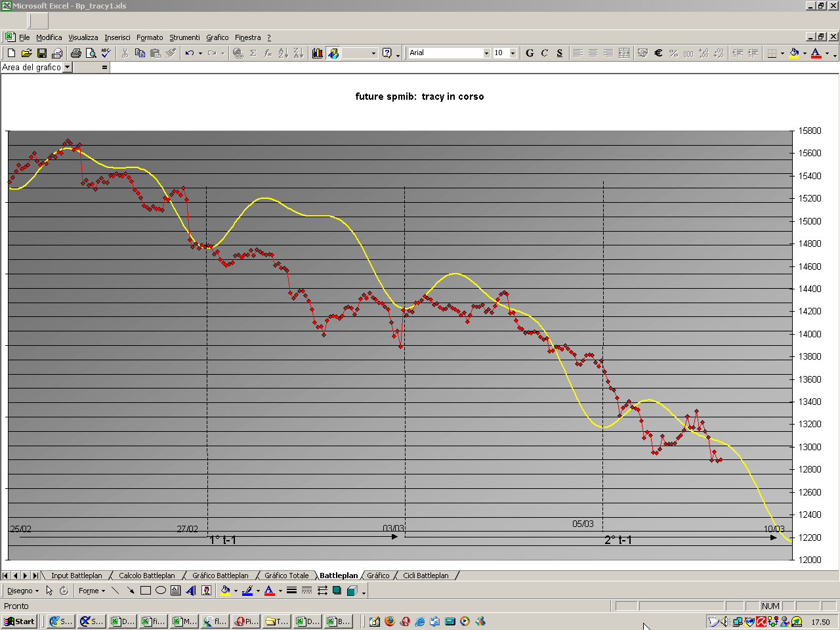Go to the first sheet with the tab scroll arrow

6,576
